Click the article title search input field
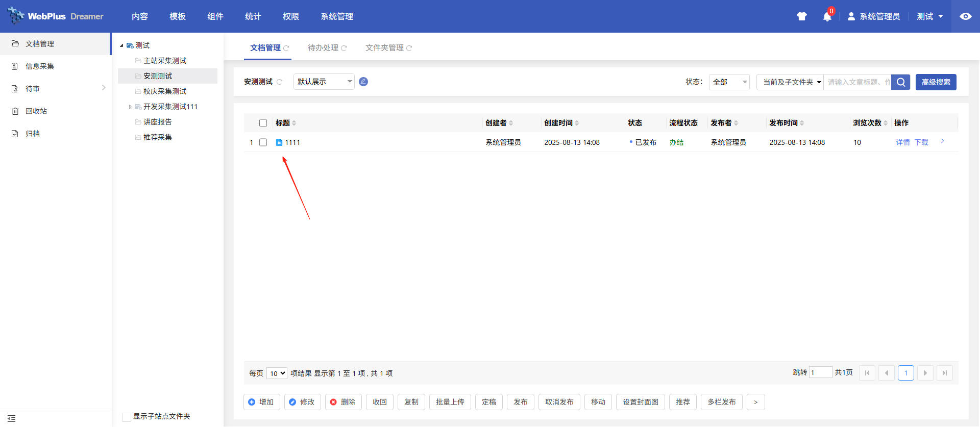The width and height of the screenshot is (980, 427). [x=857, y=82]
